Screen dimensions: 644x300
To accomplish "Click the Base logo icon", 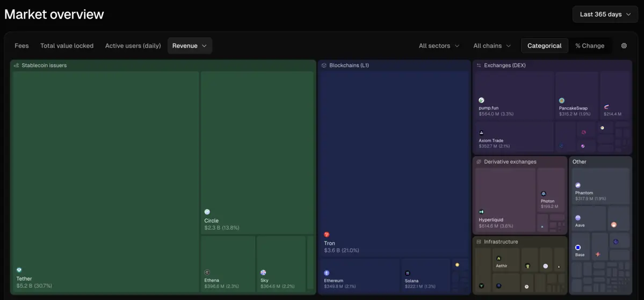I will 578,247.
